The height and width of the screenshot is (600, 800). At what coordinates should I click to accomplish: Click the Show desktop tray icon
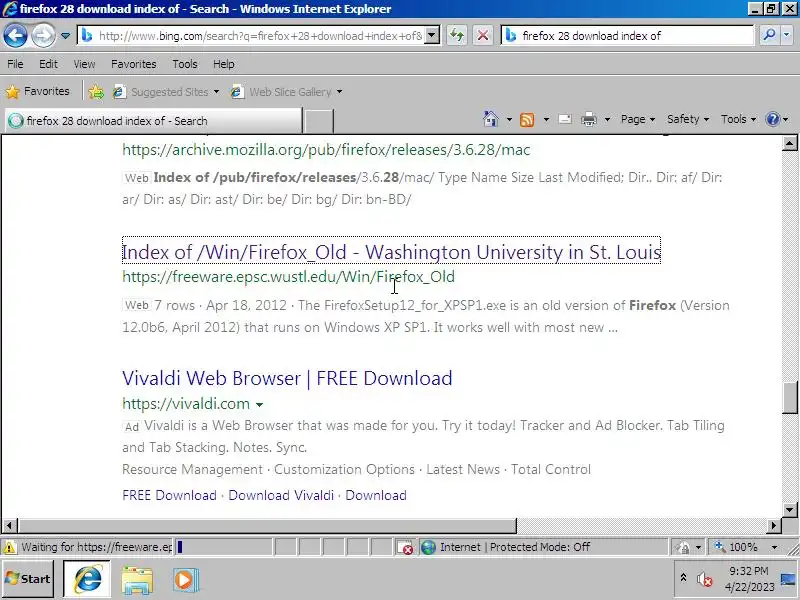click(x=788, y=579)
